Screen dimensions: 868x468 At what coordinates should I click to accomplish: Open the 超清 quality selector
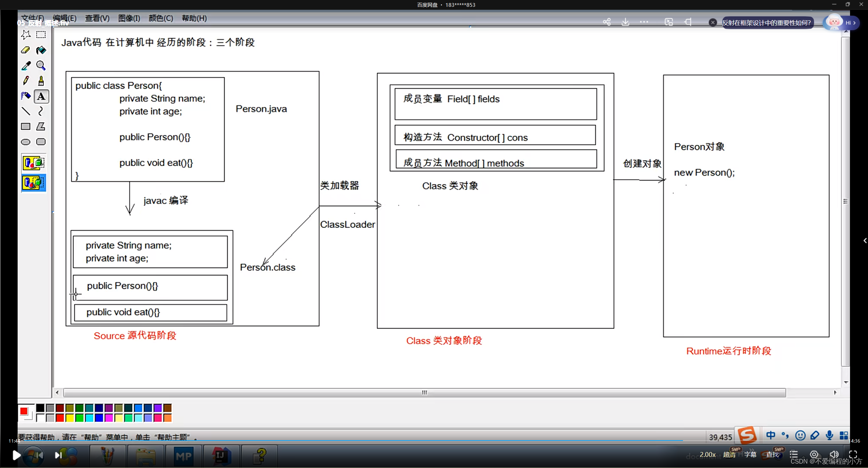pos(729,455)
